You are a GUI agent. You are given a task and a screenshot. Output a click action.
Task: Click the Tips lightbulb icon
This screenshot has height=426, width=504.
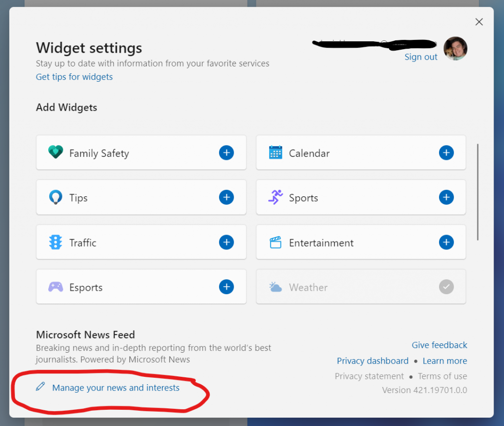(56, 197)
